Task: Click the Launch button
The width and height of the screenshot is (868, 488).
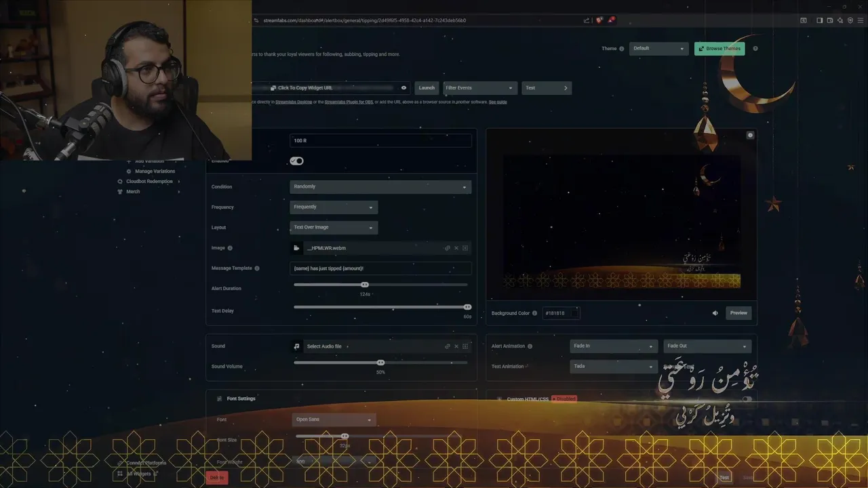Action: pyautogui.click(x=427, y=88)
